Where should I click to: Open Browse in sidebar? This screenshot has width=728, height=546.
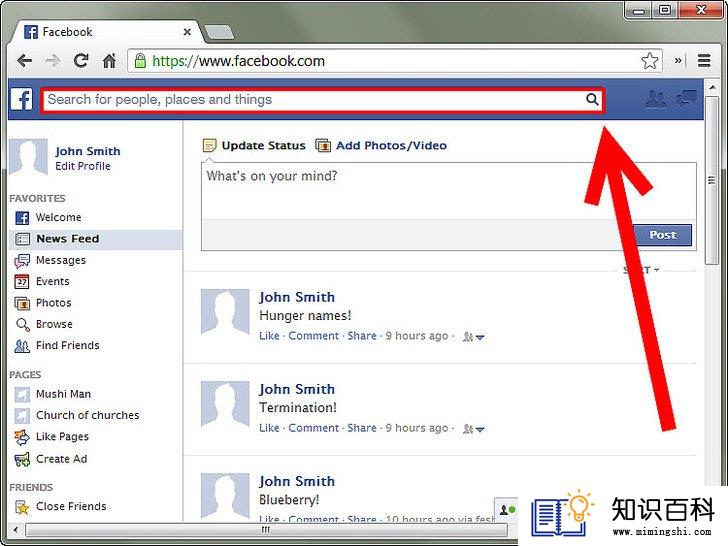coord(54,324)
